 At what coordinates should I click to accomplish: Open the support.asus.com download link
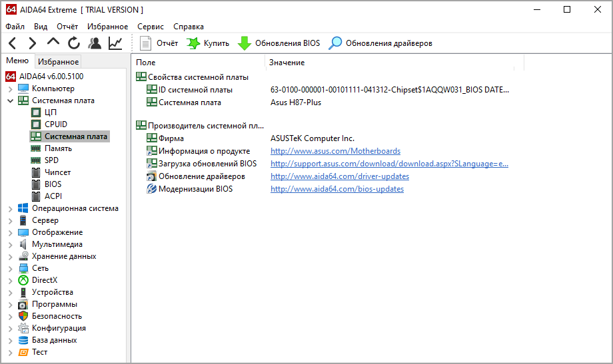click(x=389, y=164)
